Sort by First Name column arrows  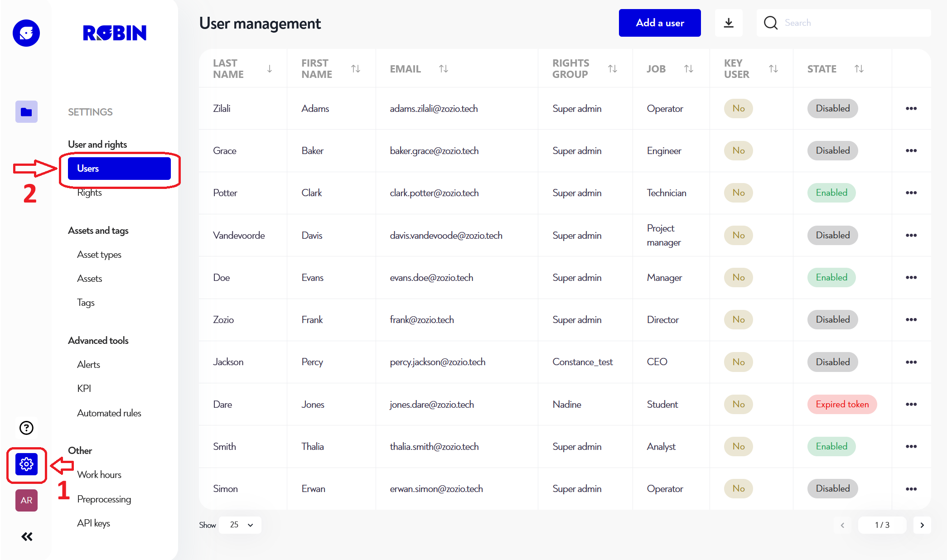[356, 69]
